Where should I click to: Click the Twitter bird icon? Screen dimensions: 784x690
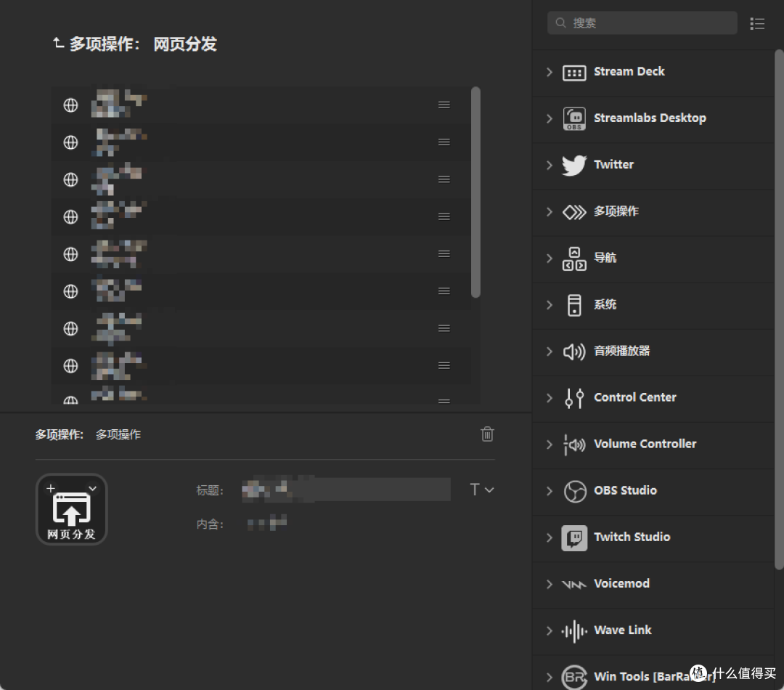(x=574, y=165)
